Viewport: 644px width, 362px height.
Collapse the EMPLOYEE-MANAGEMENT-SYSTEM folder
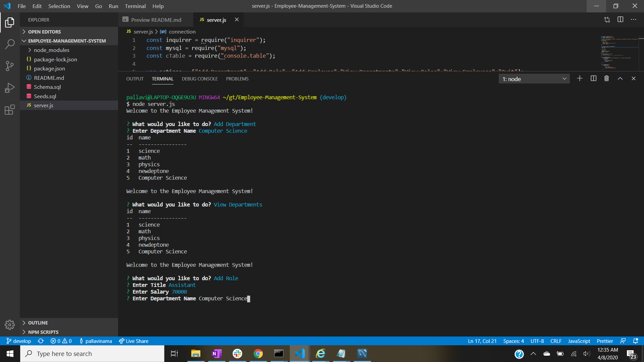coord(24,41)
